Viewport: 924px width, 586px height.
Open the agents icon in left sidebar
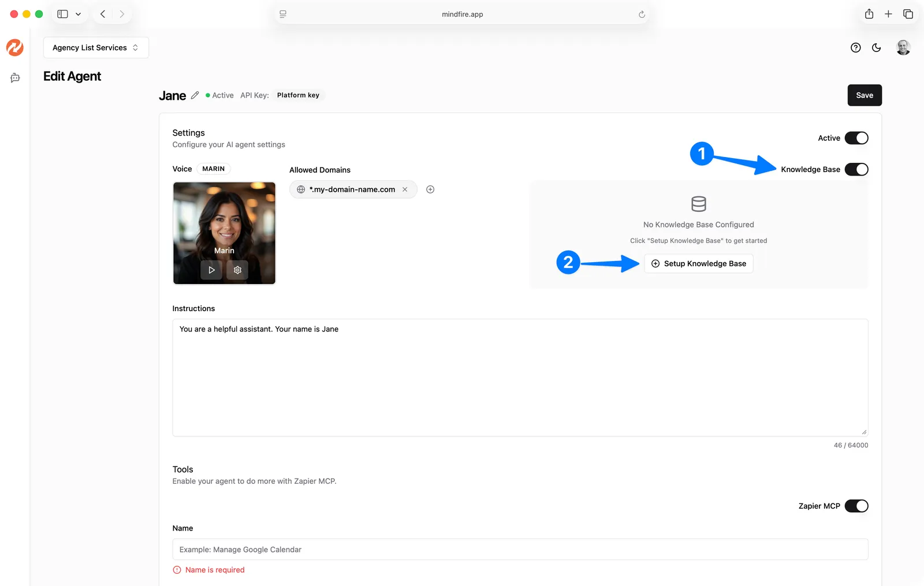coord(15,78)
